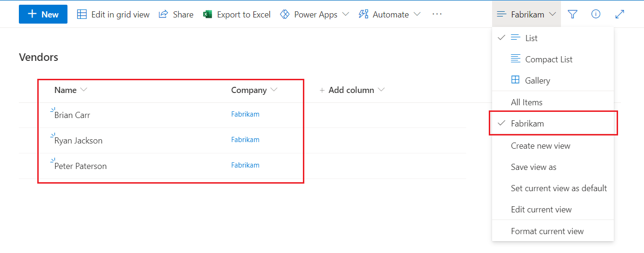Screen dimensions: 644x253
Task: Select the checked List layout option
Action: coord(531,38)
